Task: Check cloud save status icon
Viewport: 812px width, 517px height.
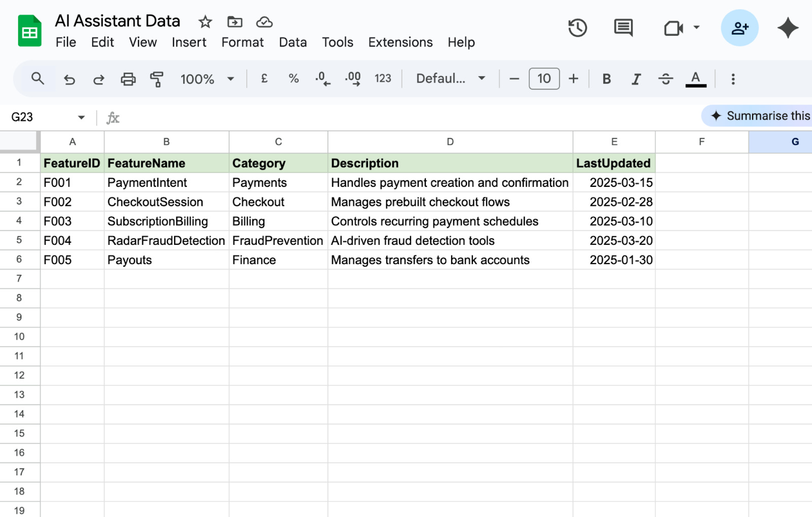Action: point(264,22)
